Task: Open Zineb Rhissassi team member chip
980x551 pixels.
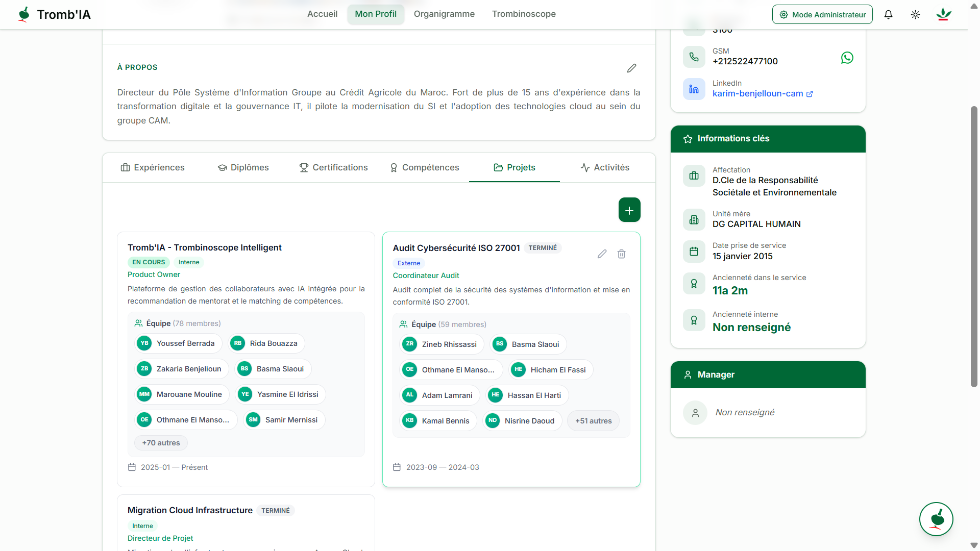Action: click(x=442, y=344)
